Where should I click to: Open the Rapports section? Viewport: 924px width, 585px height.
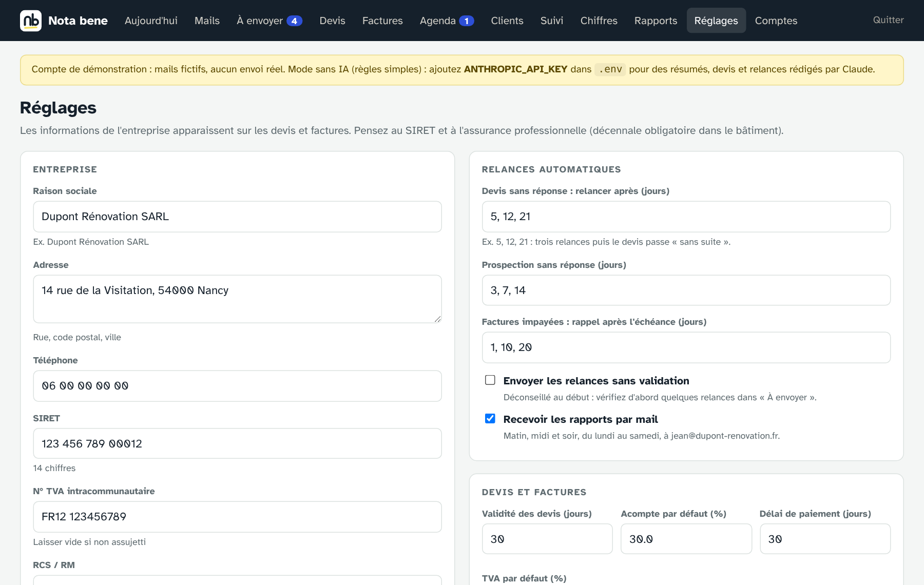click(x=656, y=21)
